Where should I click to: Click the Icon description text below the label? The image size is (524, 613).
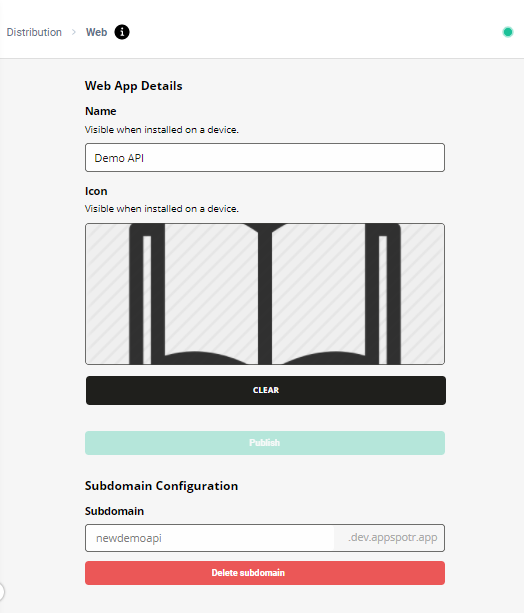(162, 209)
